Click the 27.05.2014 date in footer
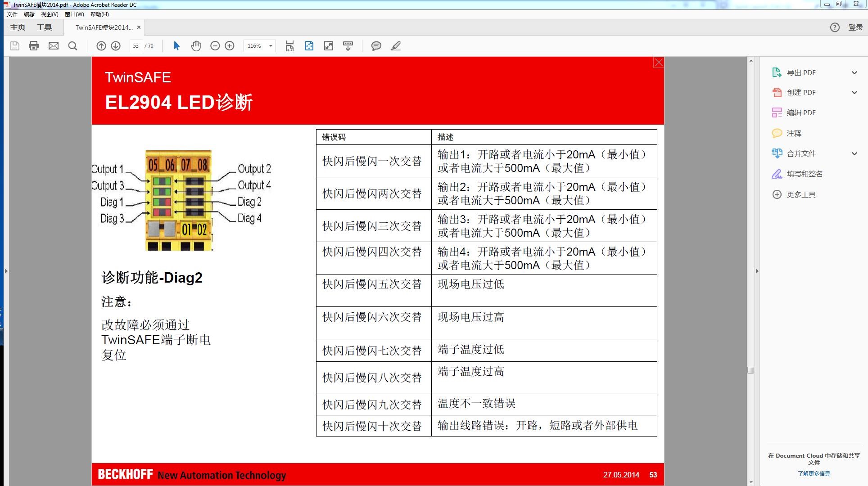The height and width of the screenshot is (486, 868). click(x=621, y=475)
